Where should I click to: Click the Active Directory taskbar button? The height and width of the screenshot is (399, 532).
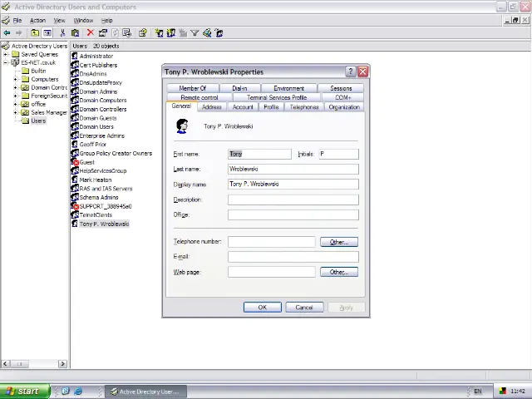(145, 392)
